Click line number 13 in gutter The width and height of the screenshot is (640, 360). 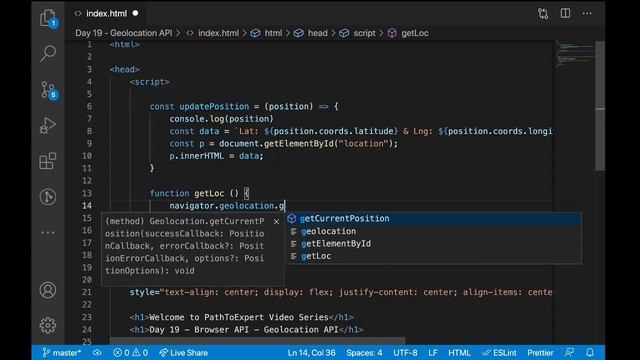coord(87,193)
